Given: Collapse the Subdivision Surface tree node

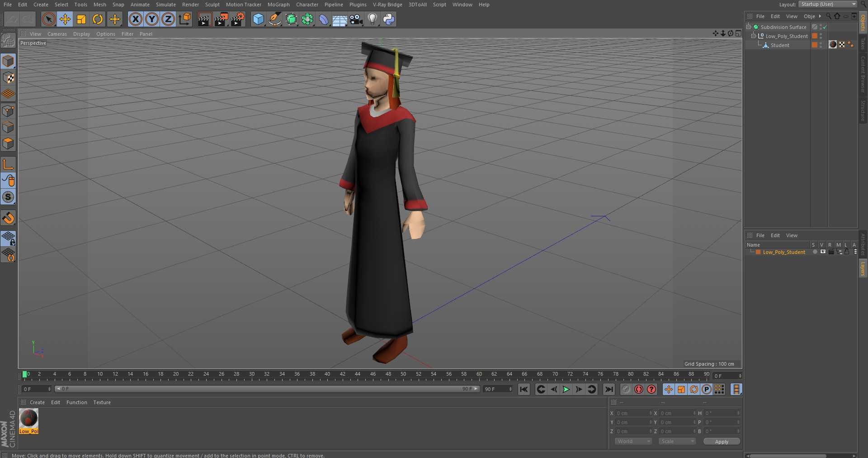Looking at the screenshot, I should tap(749, 27).
